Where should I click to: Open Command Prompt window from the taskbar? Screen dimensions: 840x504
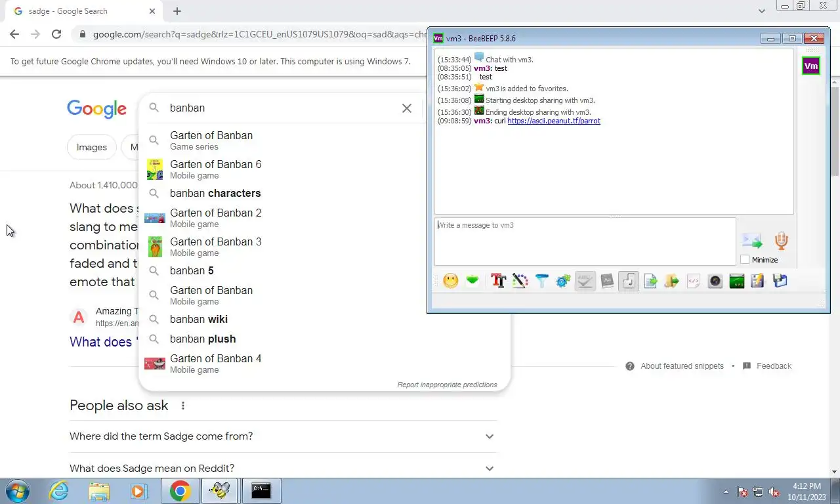[x=261, y=491]
